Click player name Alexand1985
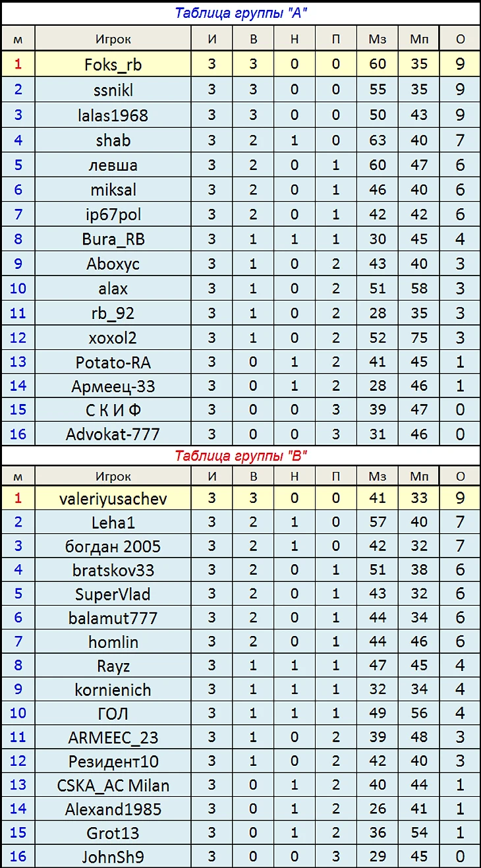The image size is (481, 868). click(113, 809)
